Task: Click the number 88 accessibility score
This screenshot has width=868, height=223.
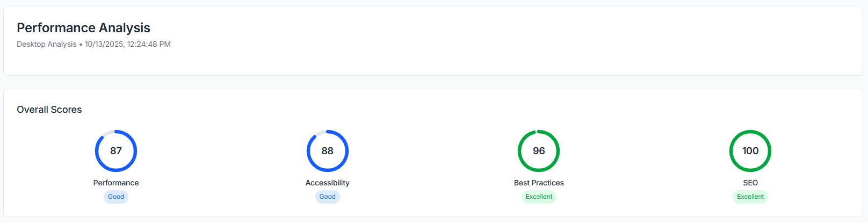Action: coord(328,151)
